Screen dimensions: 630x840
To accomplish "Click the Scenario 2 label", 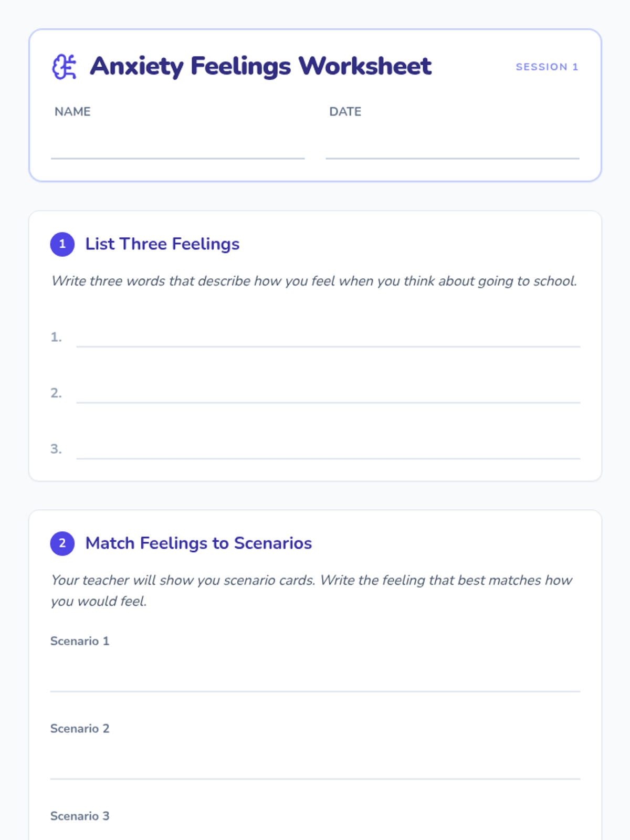I will point(80,729).
